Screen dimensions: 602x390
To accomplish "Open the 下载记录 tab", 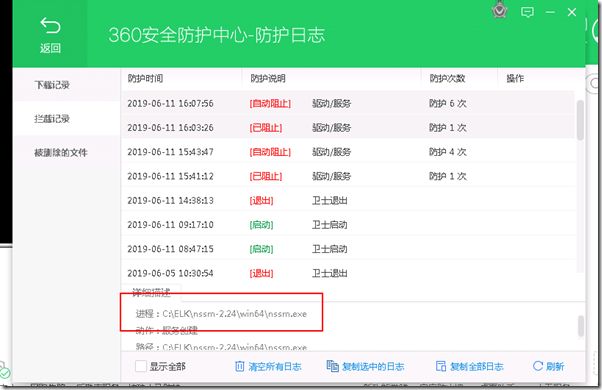I will pyautogui.click(x=66, y=85).
